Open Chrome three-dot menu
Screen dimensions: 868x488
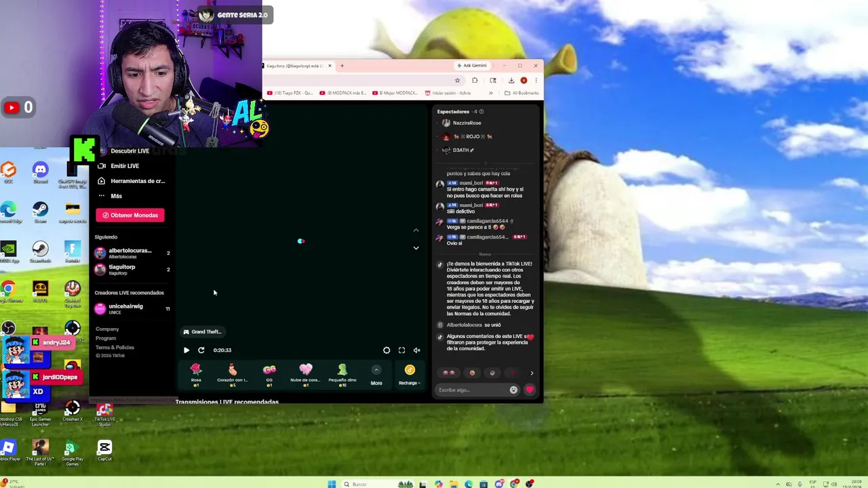click(x=536, y=80)
